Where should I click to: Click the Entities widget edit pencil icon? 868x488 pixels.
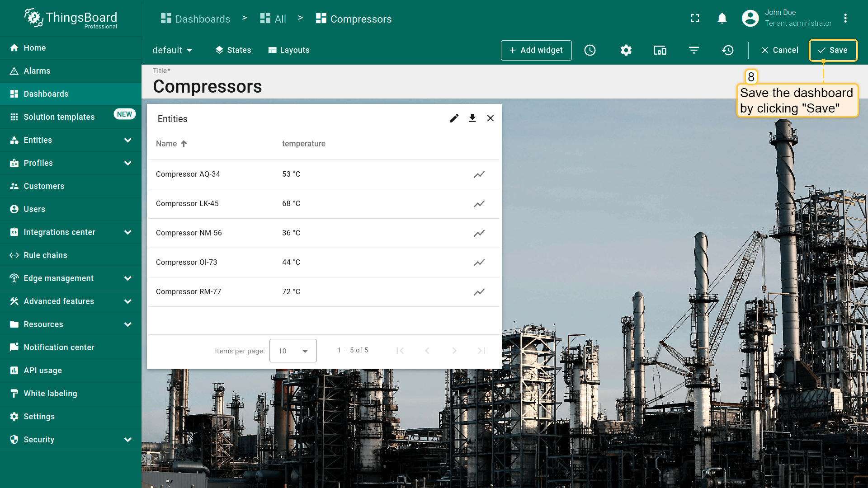pos(454,118)
